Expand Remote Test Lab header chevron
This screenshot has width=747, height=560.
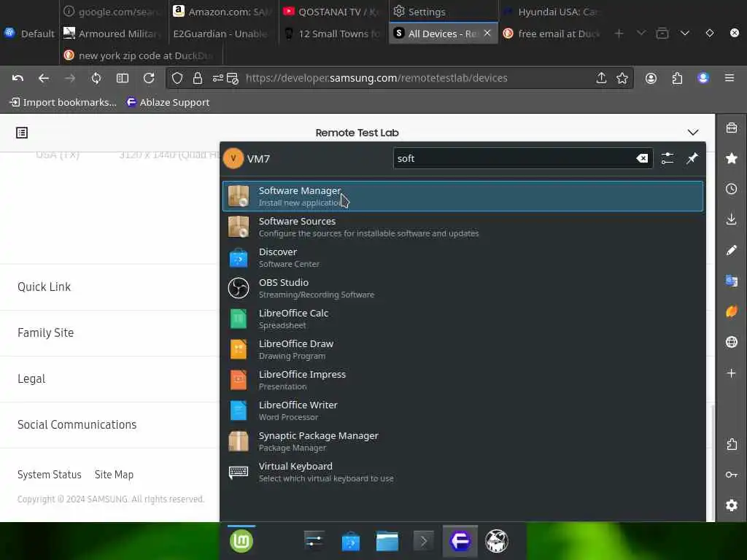[693, 133]
